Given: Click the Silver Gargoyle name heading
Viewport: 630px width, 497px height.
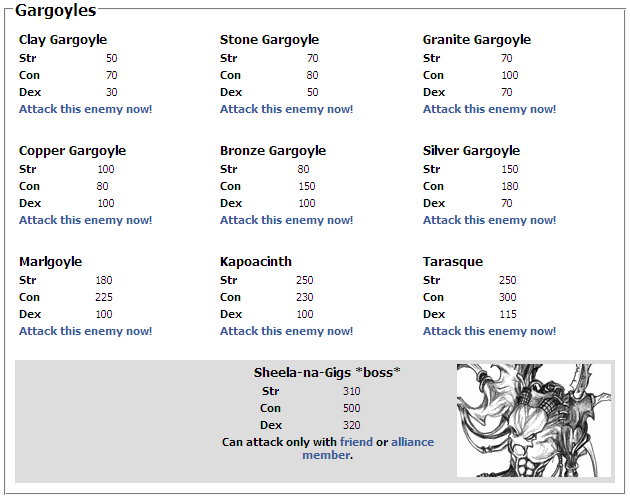Looking at the screenshot, I should click(471, 151).
